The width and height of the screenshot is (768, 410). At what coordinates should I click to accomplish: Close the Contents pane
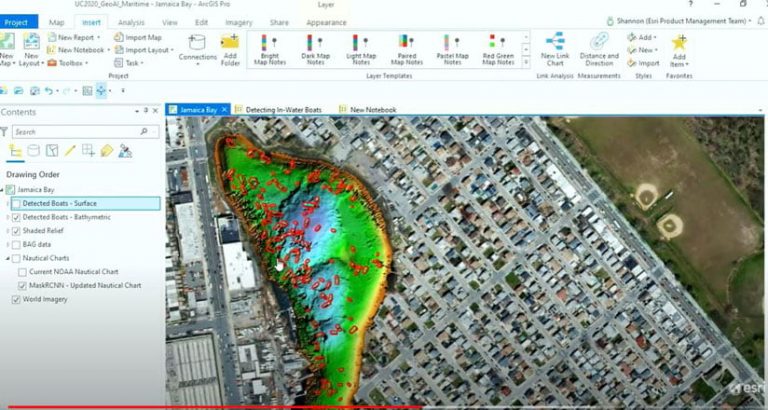[x=155, y=111]
